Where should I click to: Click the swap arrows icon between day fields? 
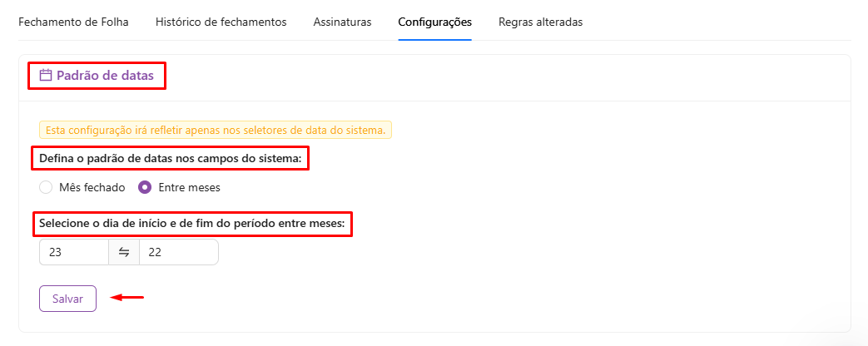tap(124, 253)
